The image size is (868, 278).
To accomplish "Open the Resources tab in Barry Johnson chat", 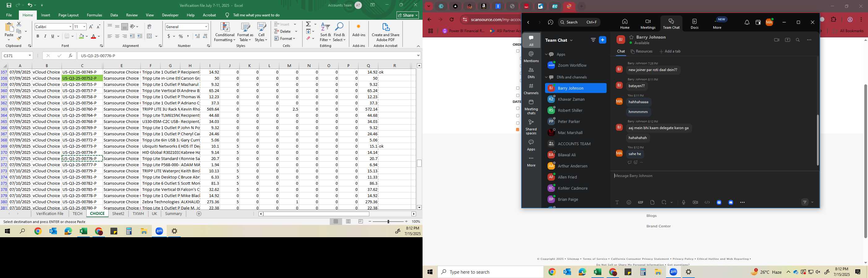I will (642, 52).
